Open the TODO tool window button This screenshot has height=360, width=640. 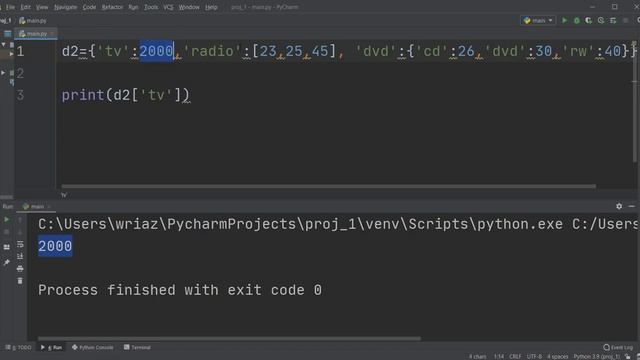(18, 347)
